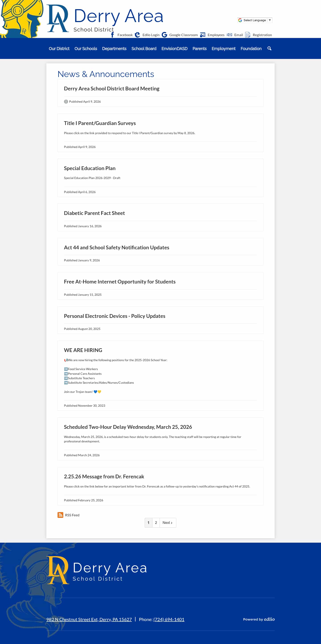Open the WE ARE HIRING announcement
Screen dimensions: 321x644
tap(83, 350)
